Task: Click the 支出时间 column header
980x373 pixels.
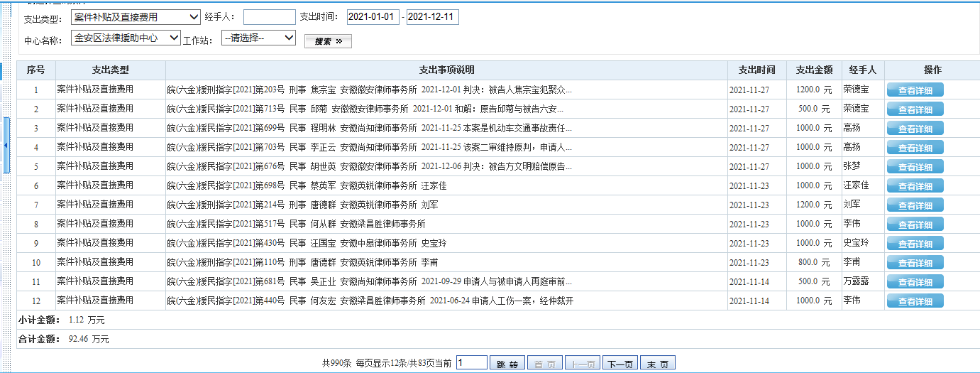Action: point(757,70)
